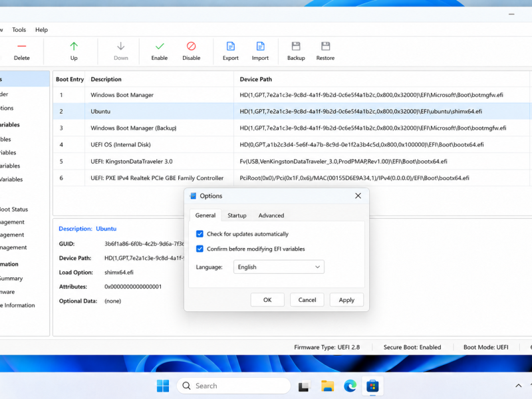
Task: Click the Load Option value shimx64.efi
Action: [119, 273]
